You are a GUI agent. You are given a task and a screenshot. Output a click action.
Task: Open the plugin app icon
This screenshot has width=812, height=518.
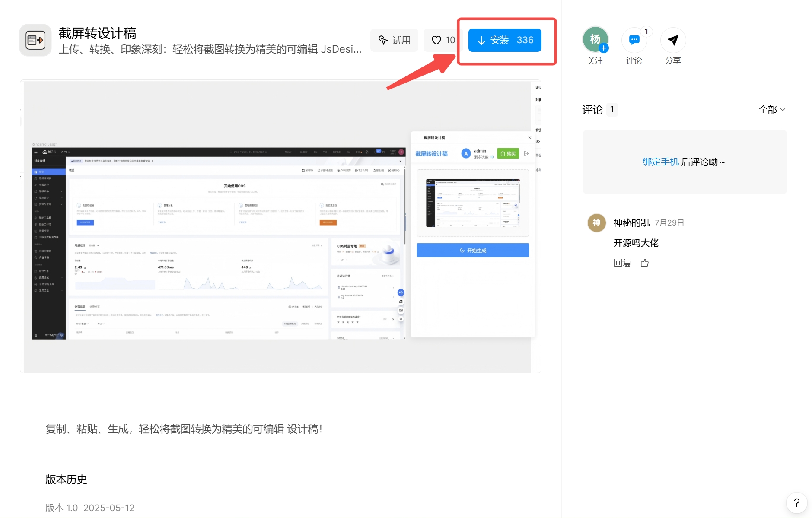(35, 40)
